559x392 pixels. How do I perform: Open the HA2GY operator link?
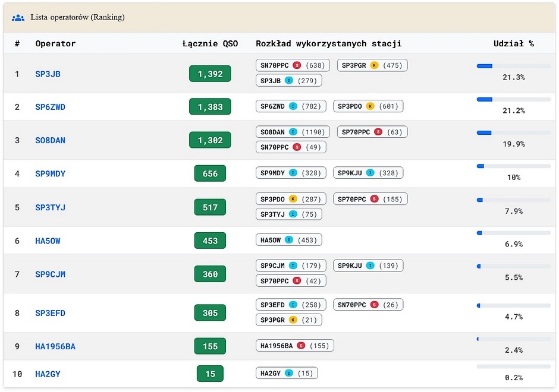(x=48, y=374)
